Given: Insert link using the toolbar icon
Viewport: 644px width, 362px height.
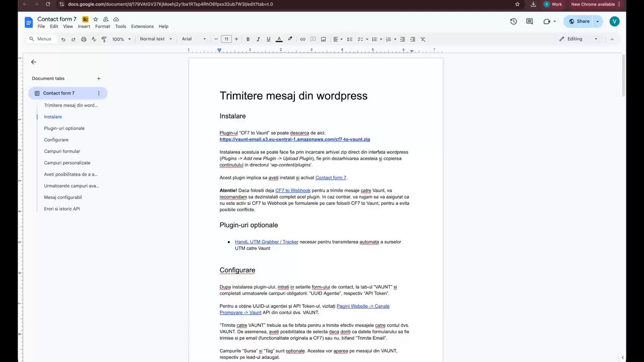Looking at the screenshot, I should (x=302, y=39).
